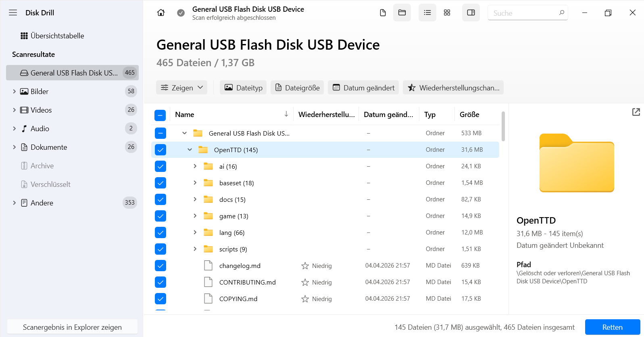Expand the scripts folder
The width and height of the screenshot is (644, 337).
coord(195,249)
